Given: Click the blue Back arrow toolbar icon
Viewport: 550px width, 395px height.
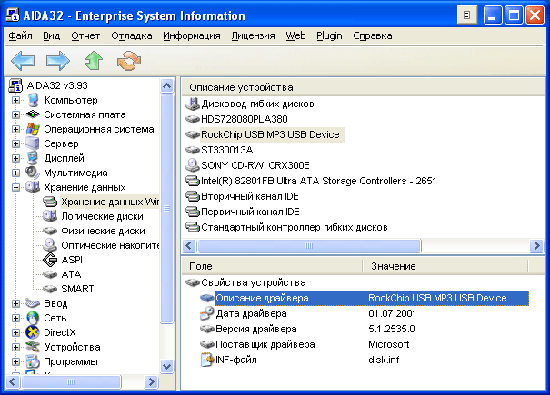Looking at the screenshot, I should [x=23, y=61].
